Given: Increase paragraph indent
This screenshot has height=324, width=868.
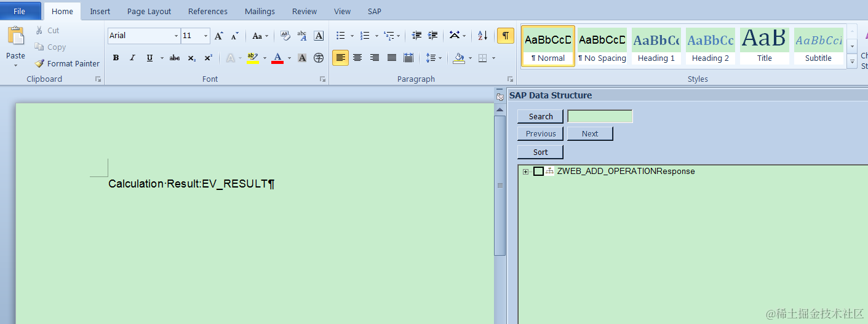Looking at the screenshot, I should click(432, 36).
